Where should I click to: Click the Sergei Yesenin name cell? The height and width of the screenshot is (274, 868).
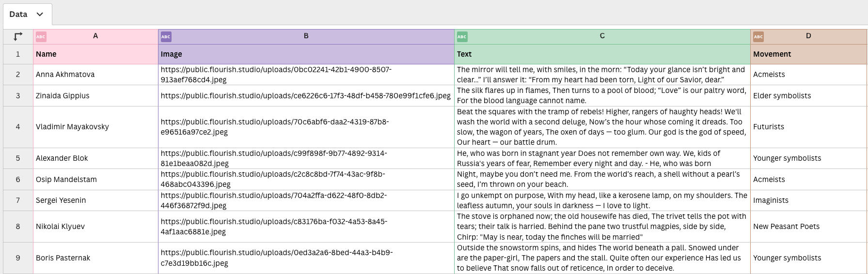pos(95,200)
